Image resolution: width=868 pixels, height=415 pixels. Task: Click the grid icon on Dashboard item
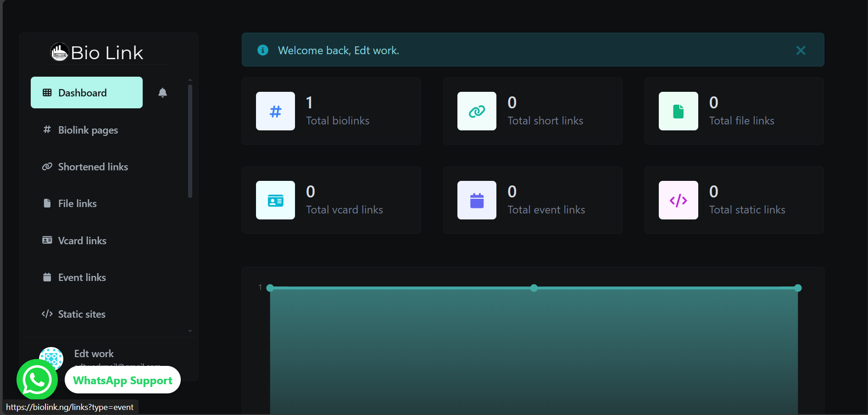pyautogui.click(x=47, y=92)
